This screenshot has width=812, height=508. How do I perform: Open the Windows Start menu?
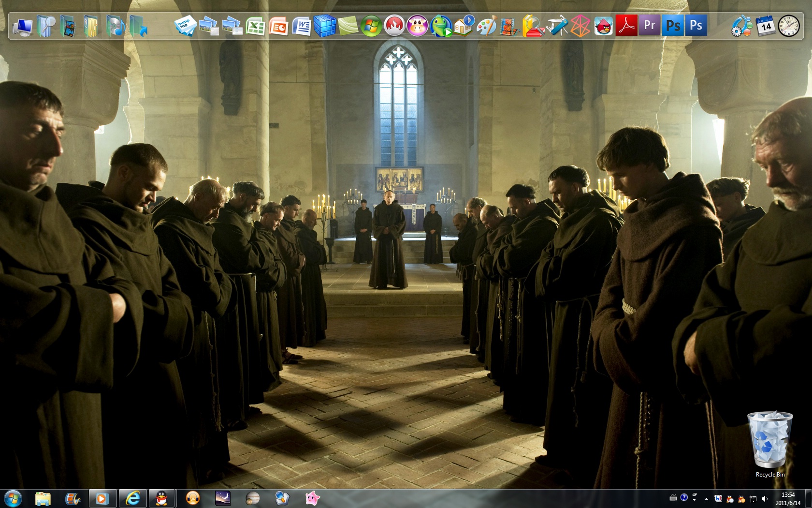(x=13, y=498)
